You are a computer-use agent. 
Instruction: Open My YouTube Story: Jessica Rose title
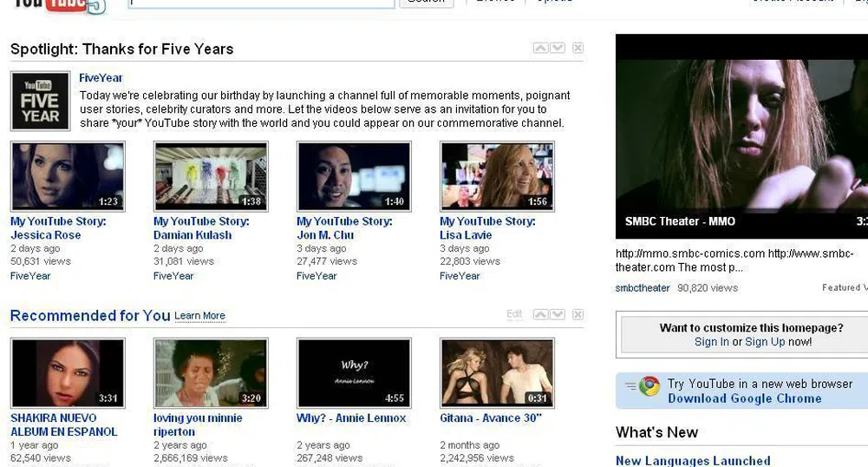click(x=58, y=228)
